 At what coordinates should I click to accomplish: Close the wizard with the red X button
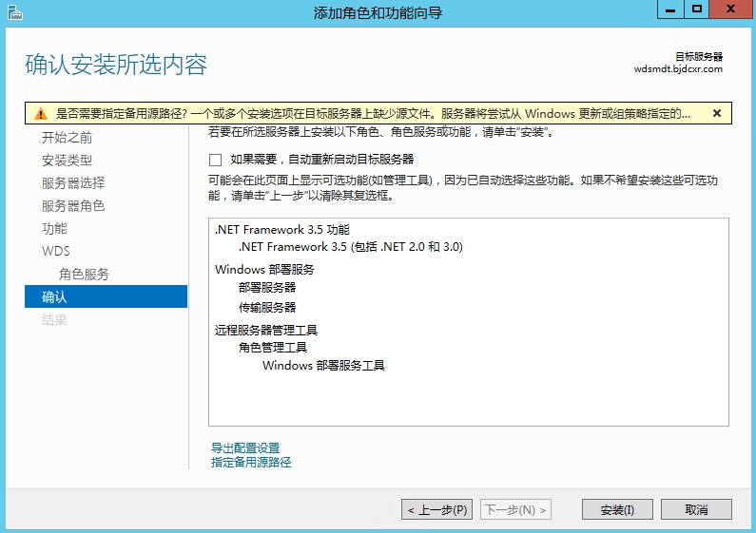[730, 10]
